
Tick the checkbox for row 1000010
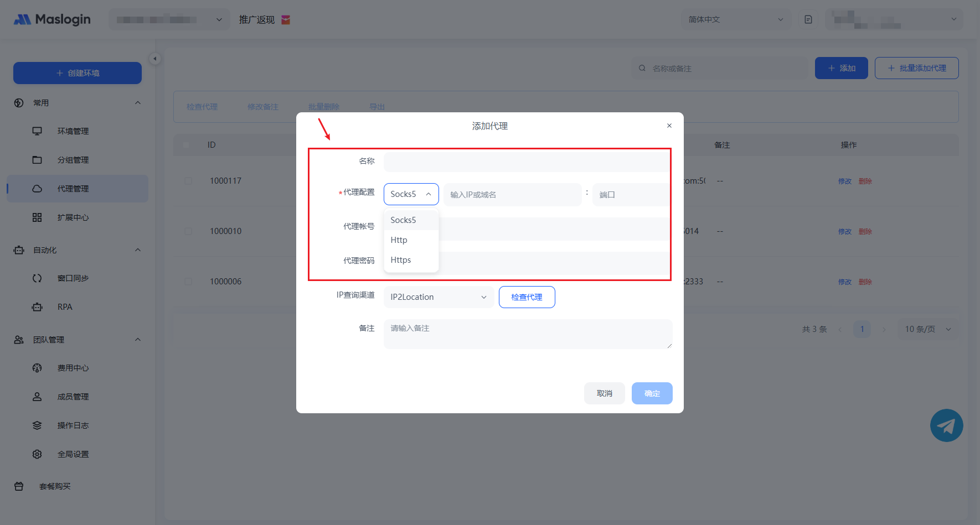188,231
